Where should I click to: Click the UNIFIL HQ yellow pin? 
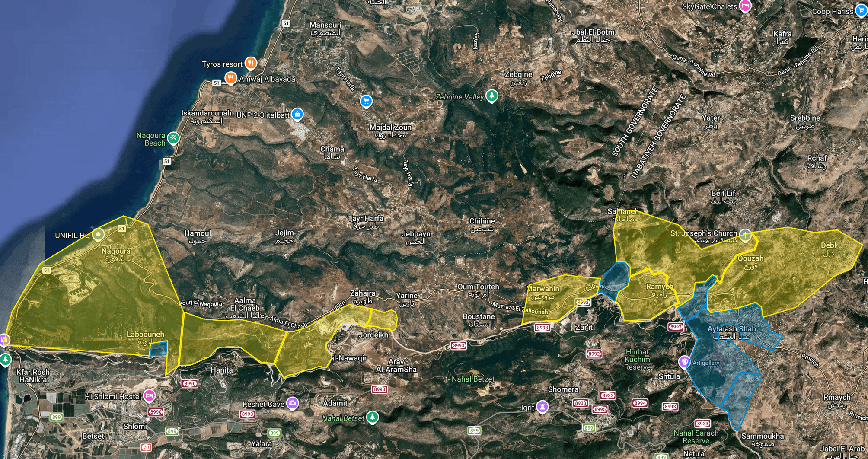coord(99,235)
